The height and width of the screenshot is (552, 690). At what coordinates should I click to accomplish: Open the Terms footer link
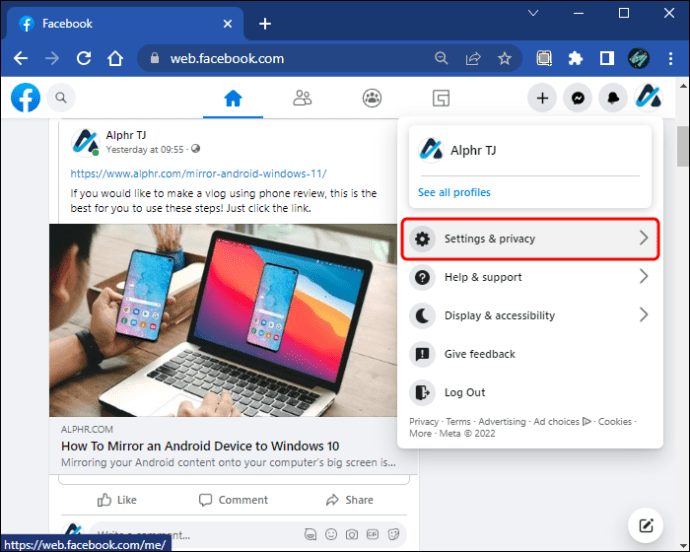[x=458, y=422]
